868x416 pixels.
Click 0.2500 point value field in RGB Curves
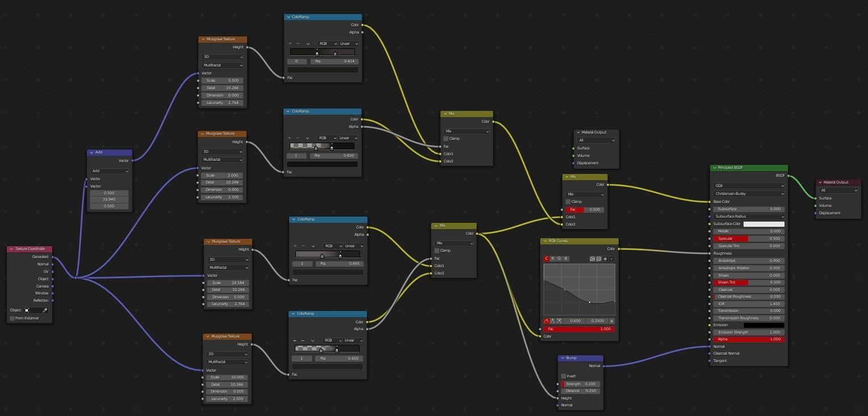(x=598, y=321)
